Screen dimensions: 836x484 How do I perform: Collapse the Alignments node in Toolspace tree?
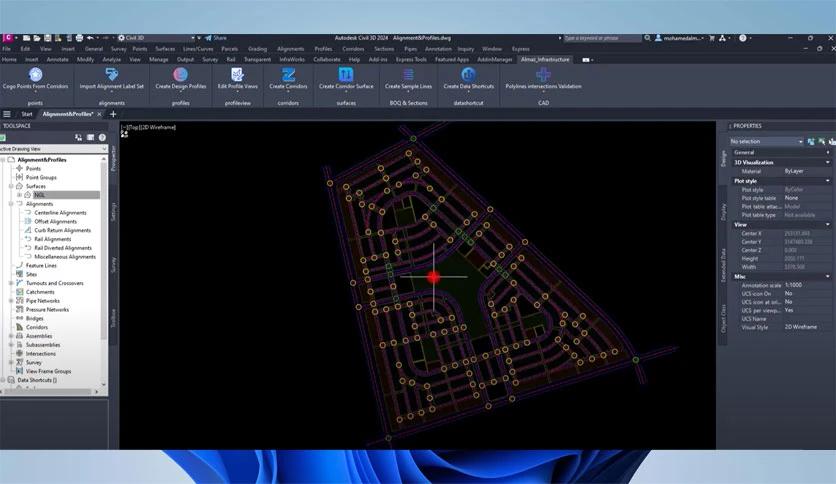click(11, 204)
